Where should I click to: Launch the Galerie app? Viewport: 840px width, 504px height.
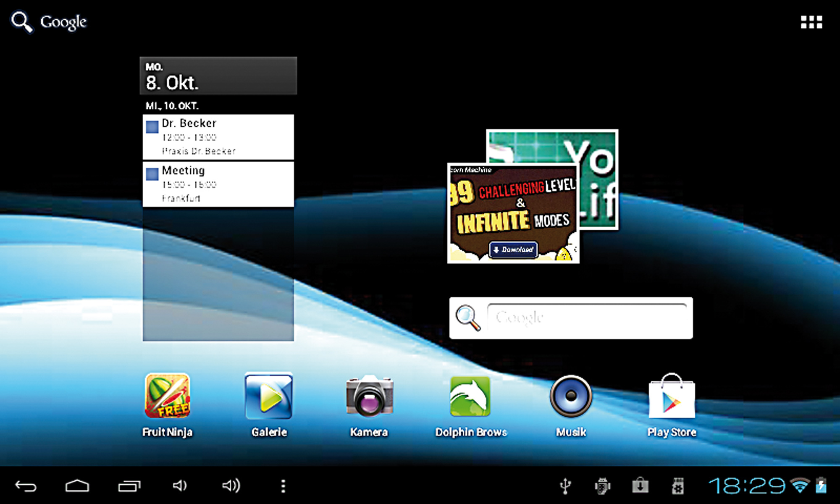pyautogui.click(x=269, y=396)
